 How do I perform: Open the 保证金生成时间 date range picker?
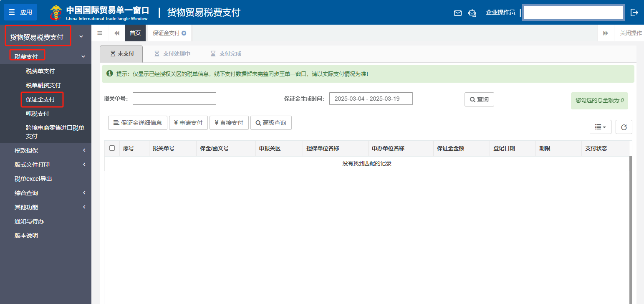pyautogui.click(x=371, y=99)
